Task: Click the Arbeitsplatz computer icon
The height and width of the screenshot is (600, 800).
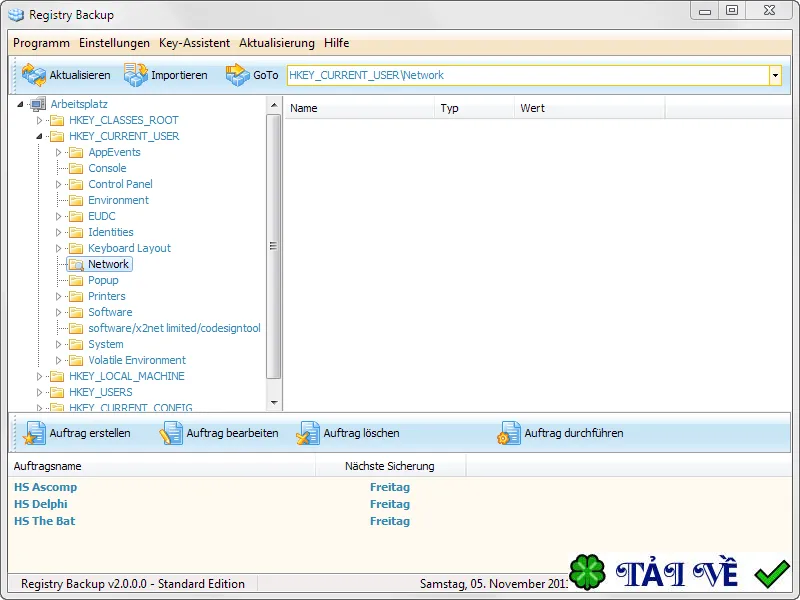Action: (x=38, y=104)
